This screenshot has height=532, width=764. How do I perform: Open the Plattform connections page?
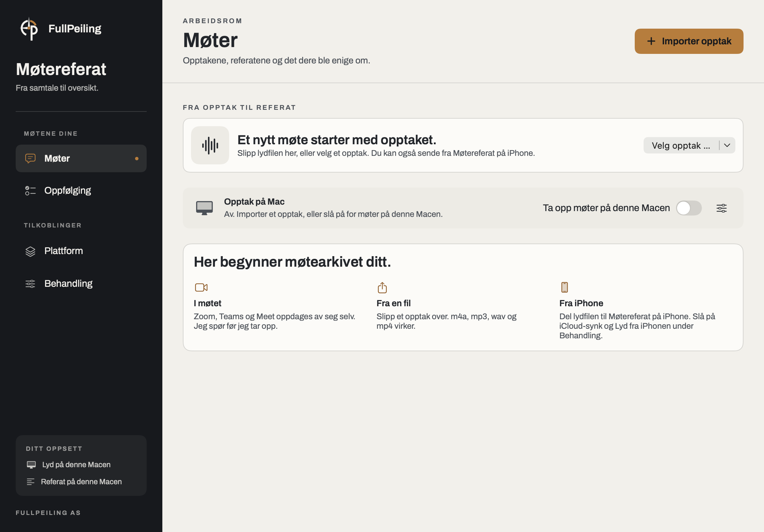tap(81, 251)
